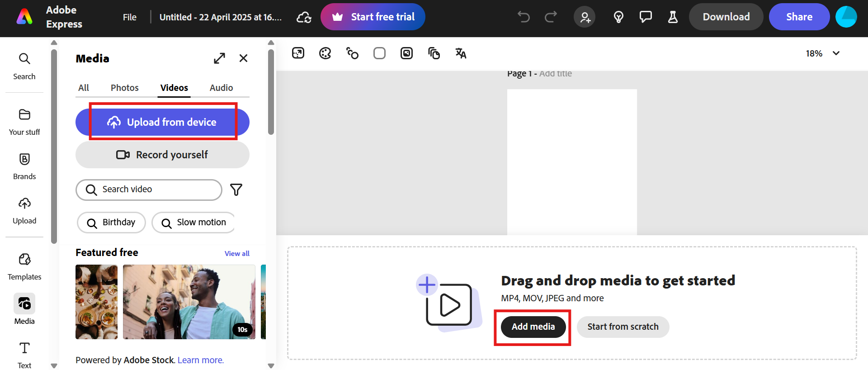Screen dimensions: 868x370
Task: Click the document title Untitled - 22 April 2025
Action: (x=221, y=17)
